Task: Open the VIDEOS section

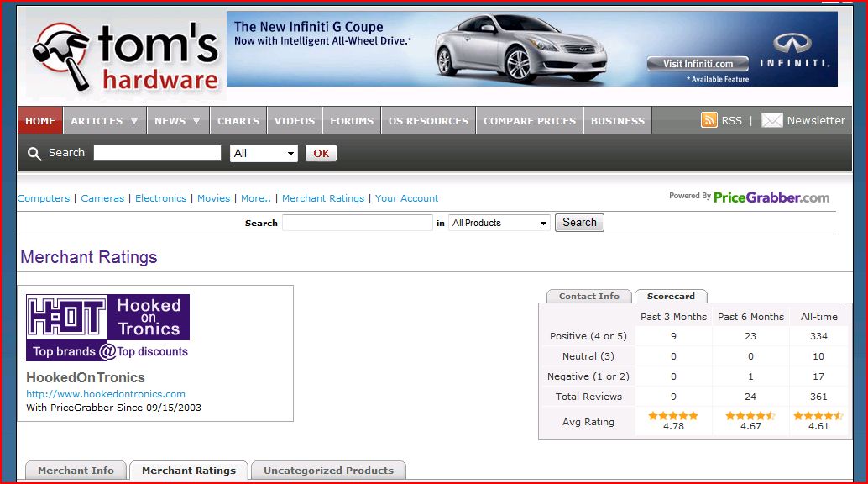Action: click(295, 120)
